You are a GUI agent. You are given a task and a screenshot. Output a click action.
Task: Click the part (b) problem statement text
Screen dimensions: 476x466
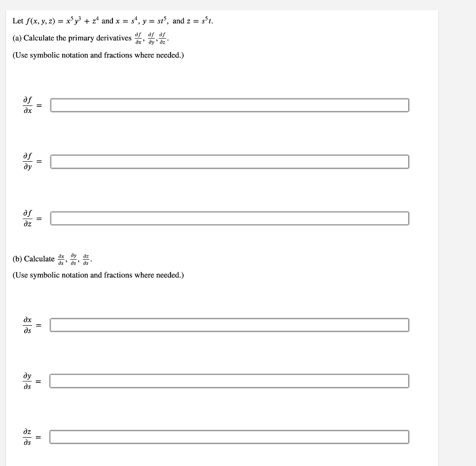[51, 259]
